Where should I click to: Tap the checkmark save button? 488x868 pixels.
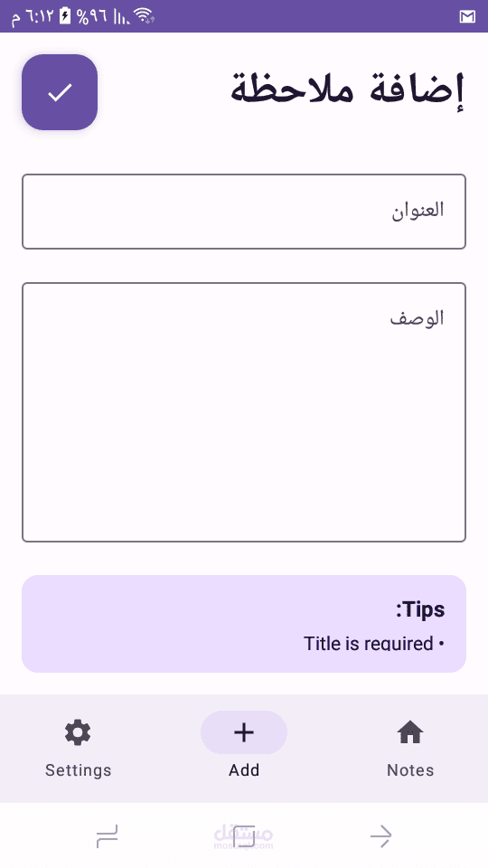pos(60,92)
